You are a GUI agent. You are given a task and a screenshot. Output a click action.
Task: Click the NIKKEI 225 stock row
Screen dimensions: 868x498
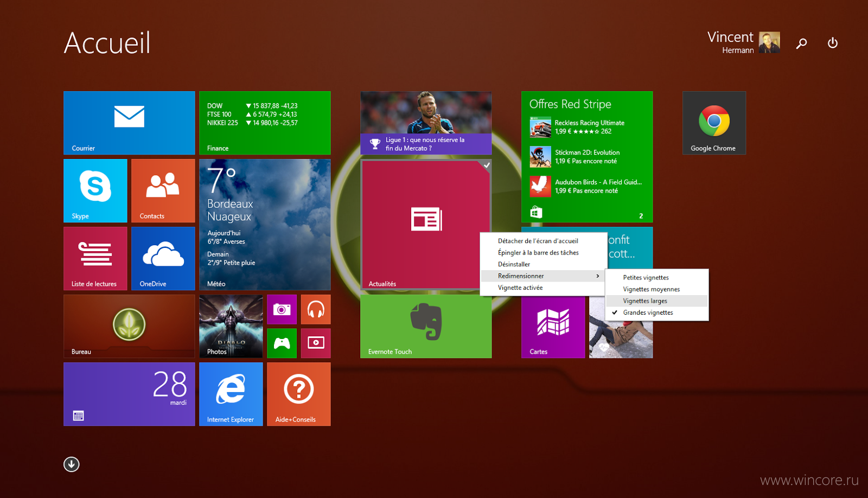click(x=252, y=123)
